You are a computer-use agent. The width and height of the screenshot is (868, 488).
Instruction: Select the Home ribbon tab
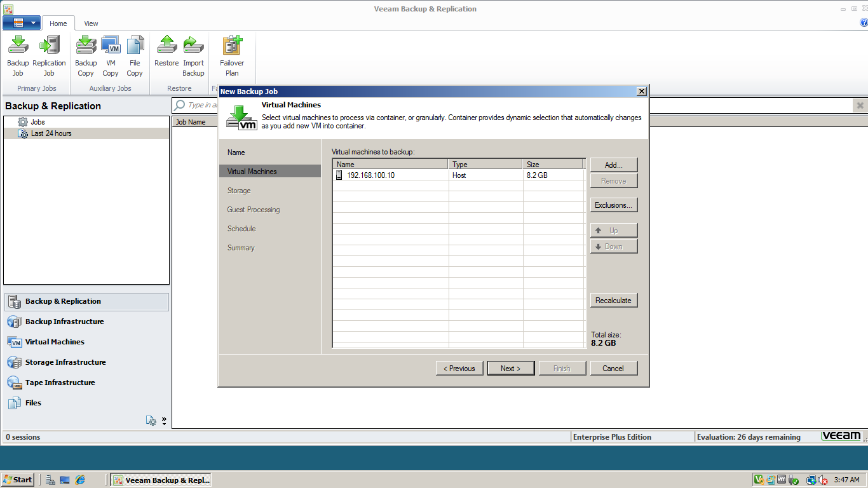tap(58, 23)
